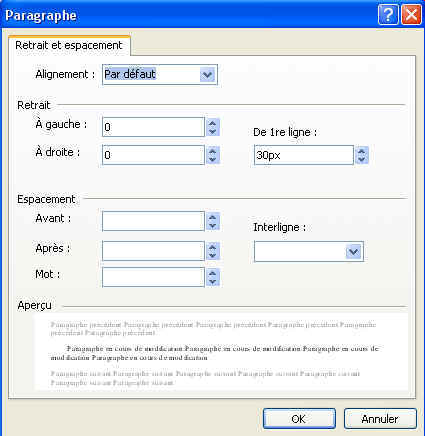Click the Mot spacing input field
The width and height of the screenshot is (425, 436).
[x=153, y=277]
